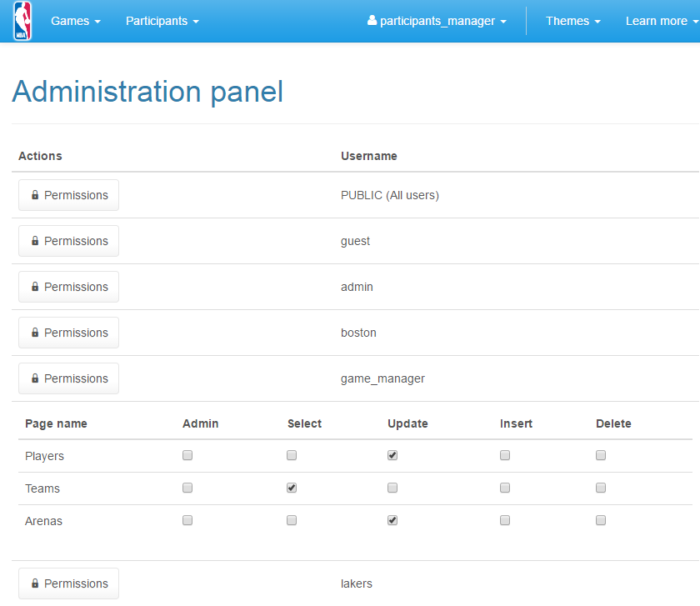700x606 pixels.
Task: Click the NBA logo icon
Action: (22, 21)
